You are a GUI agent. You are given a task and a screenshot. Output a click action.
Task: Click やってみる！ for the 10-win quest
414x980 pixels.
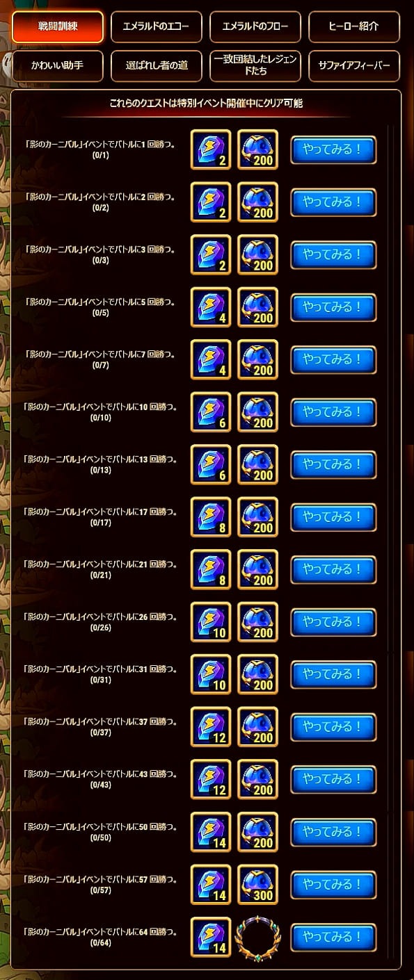point(333,412)
